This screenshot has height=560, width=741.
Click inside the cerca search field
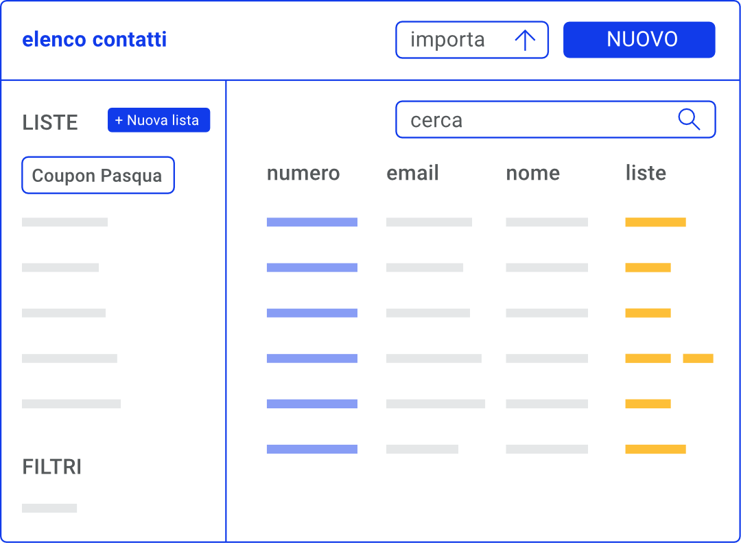535,119
